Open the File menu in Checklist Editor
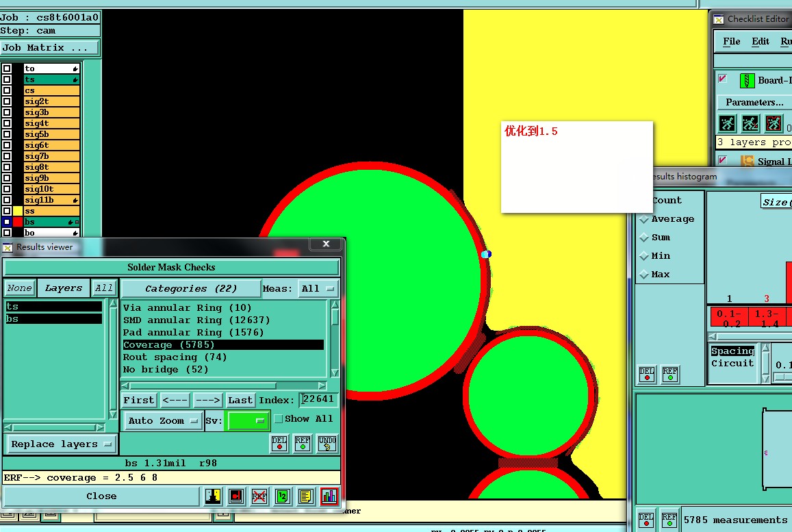Screen dimensions: 792x532 point(731,42)
